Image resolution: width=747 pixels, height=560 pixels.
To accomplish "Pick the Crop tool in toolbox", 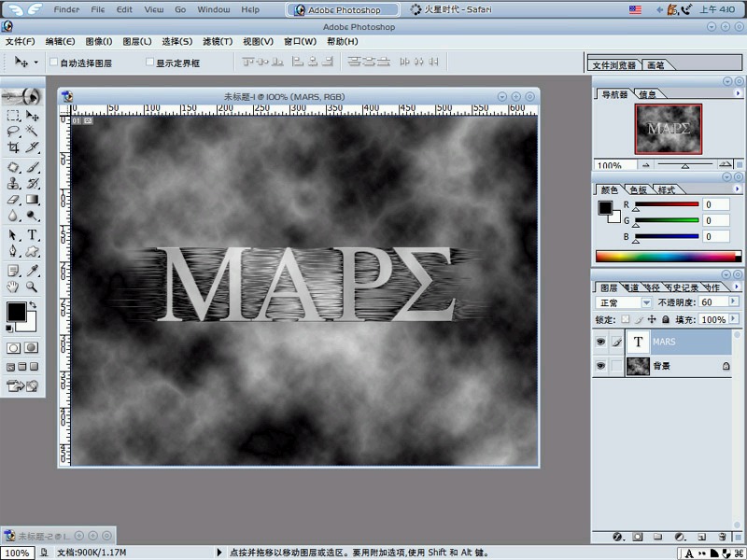I will point(13,148).
